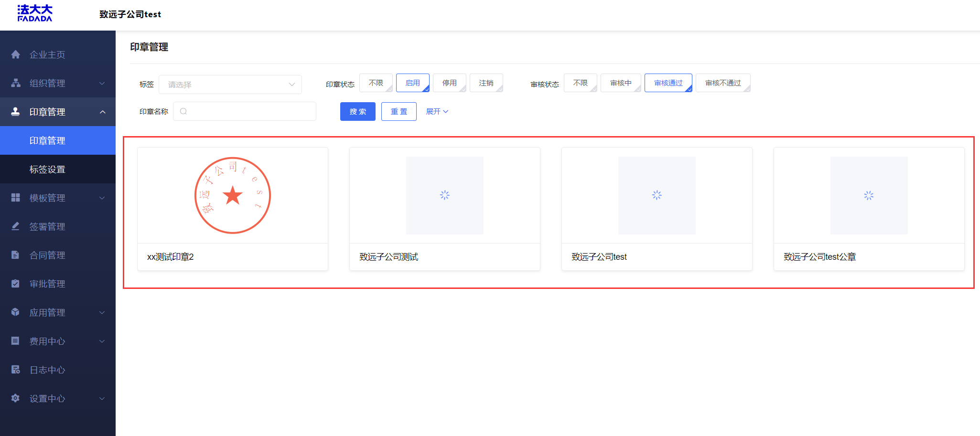
Task: Click the cube icon for 应用管理
Action: pyautogui.click(x=16, y=312)
